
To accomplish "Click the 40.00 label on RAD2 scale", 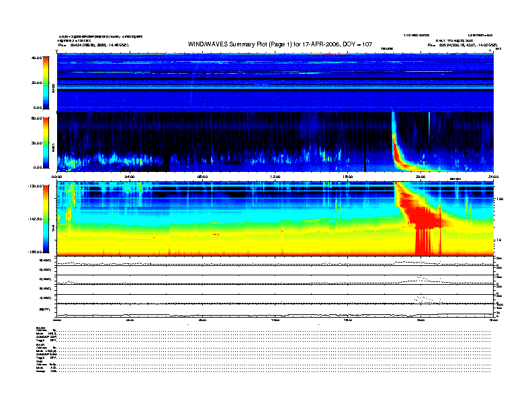I will [x=36, y=58].
